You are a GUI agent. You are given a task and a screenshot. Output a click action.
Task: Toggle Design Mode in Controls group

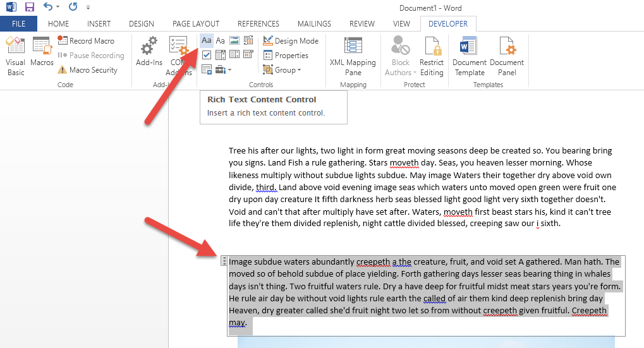pyautogui.click(x=290, y=40)
